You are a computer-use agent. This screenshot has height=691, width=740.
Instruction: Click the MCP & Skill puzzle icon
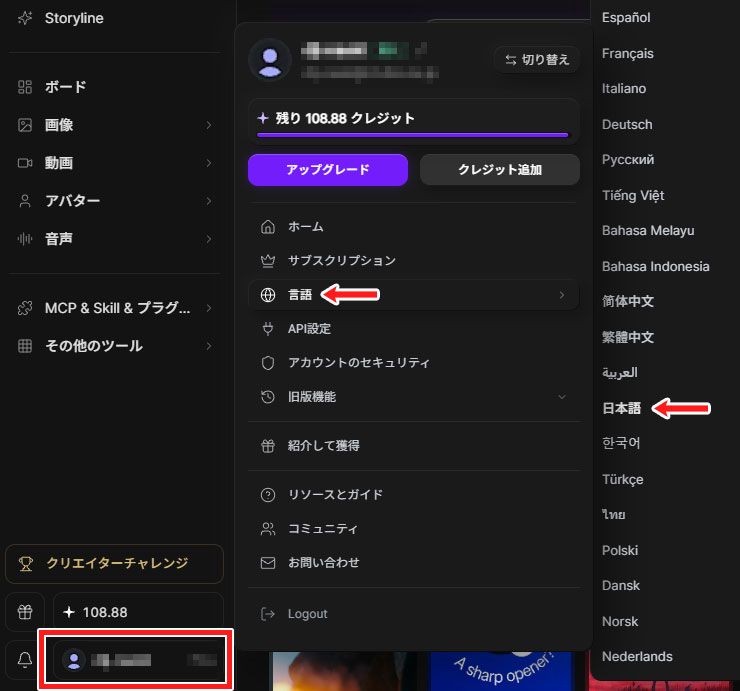(x=25, y=308)
